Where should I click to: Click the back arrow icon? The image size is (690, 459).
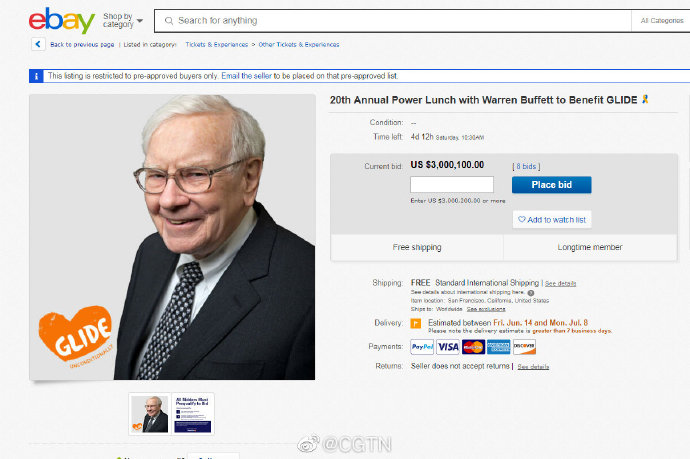[38, 44]
